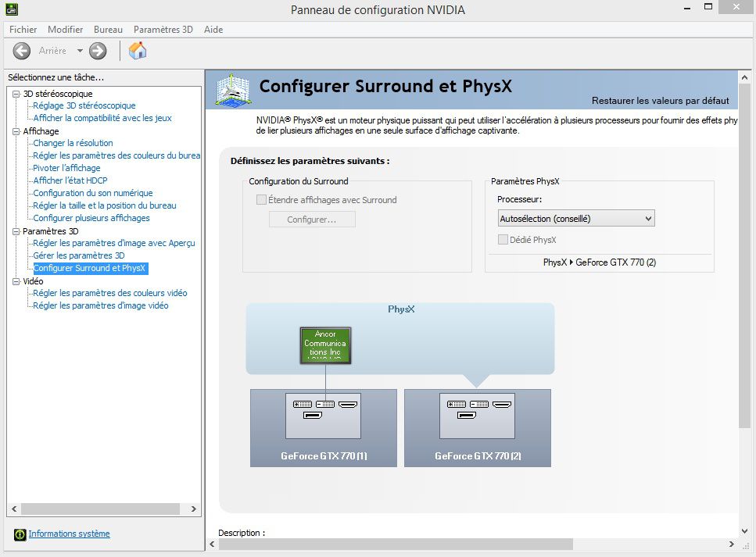The width and height of the screenshot is (756, 557).
Task: Collapse the 3D stéréoscopique tree node
Action: (16, 94)
